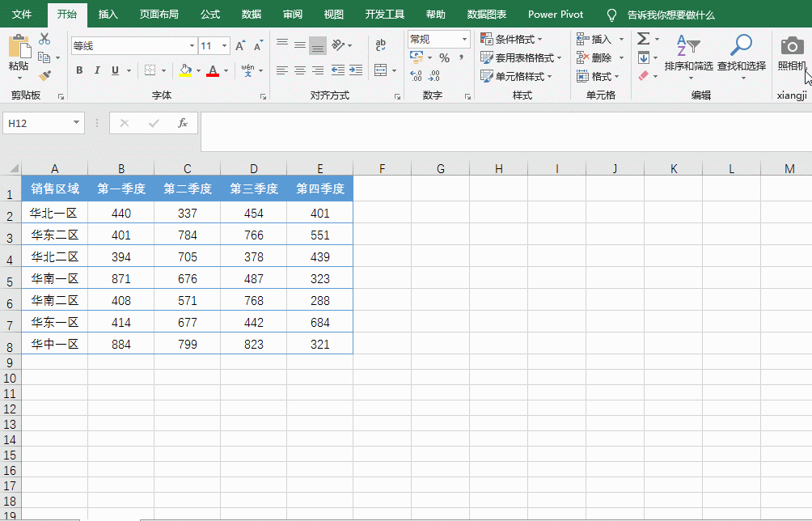Open the font size dropdown

click(224, 45)
